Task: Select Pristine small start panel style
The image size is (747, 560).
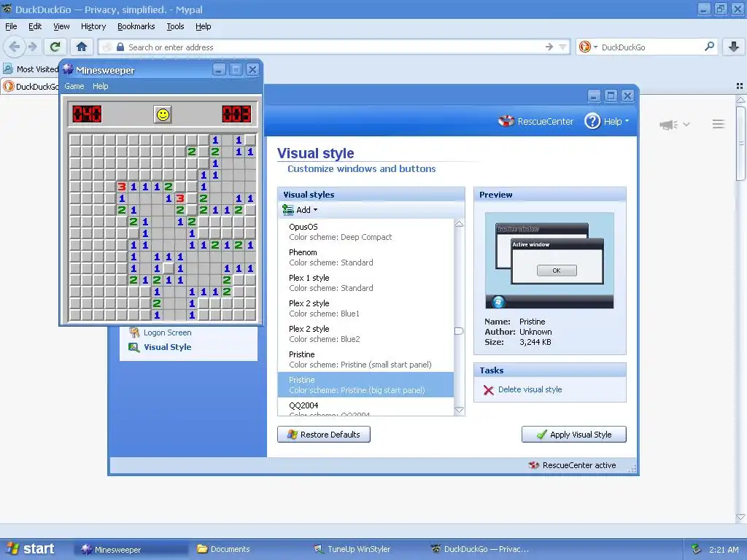Action: (x=366, y=359)
